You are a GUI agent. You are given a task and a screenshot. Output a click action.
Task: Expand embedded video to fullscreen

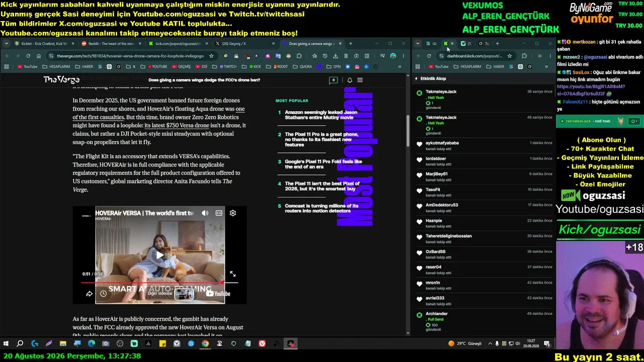(x=232, y=274)
